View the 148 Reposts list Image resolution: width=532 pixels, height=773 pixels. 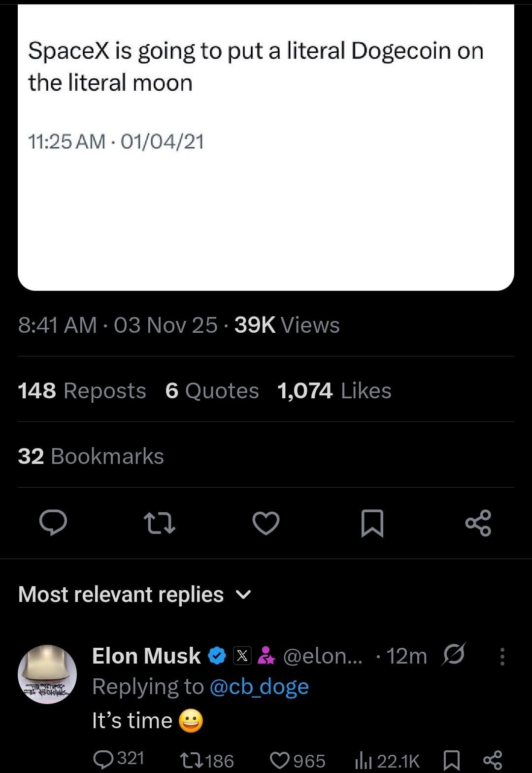pos(82,391)
